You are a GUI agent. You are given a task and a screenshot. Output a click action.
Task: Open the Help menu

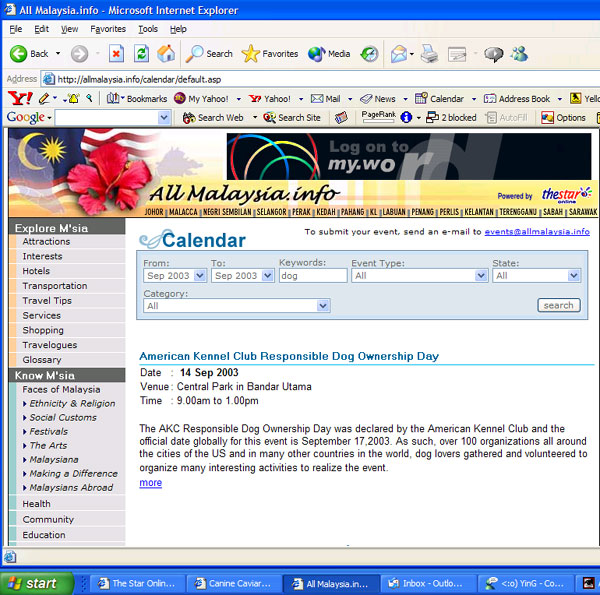(x=178, y=29)
